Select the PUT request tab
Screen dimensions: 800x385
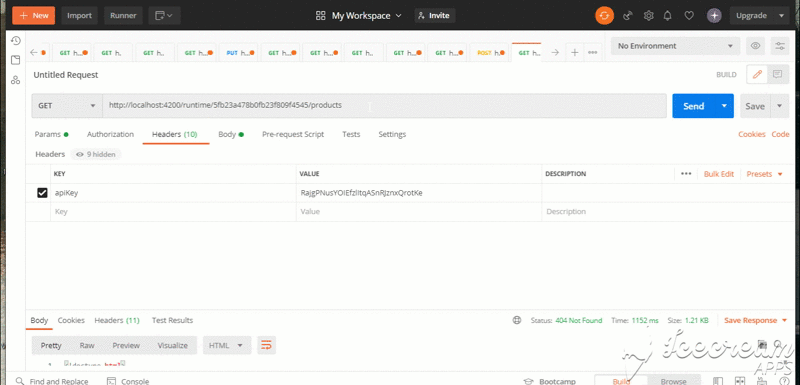pyautogui.click(x=239, y=53)
